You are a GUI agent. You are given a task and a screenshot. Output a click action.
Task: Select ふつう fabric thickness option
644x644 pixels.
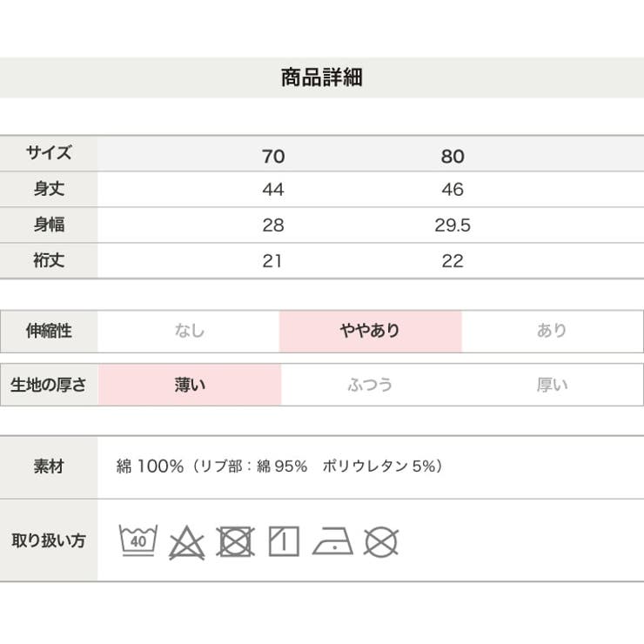pos(370,385)
